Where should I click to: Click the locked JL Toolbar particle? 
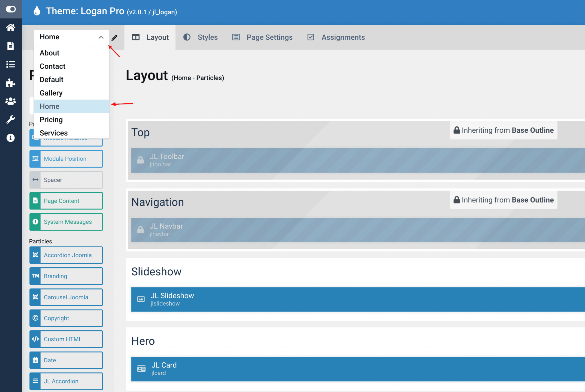click(358, 160)
